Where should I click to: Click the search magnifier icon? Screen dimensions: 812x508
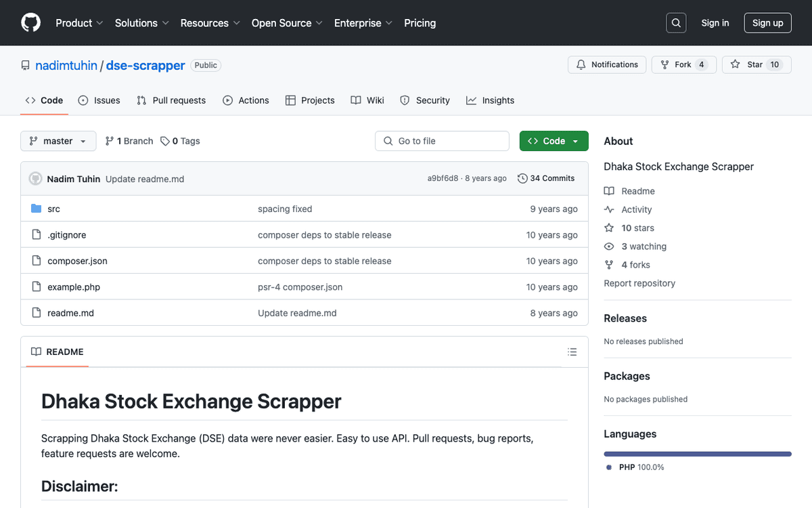pyautogui.click(x=676, y=23)
